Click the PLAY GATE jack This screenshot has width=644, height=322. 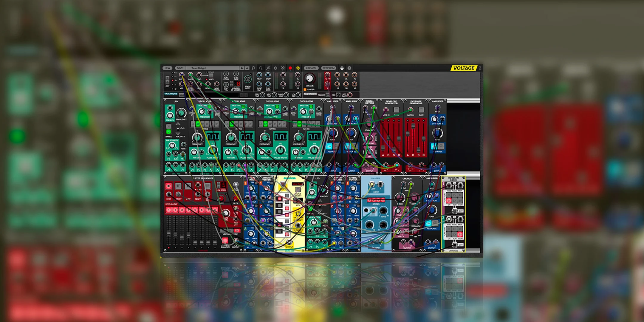[x=268, y=84]
